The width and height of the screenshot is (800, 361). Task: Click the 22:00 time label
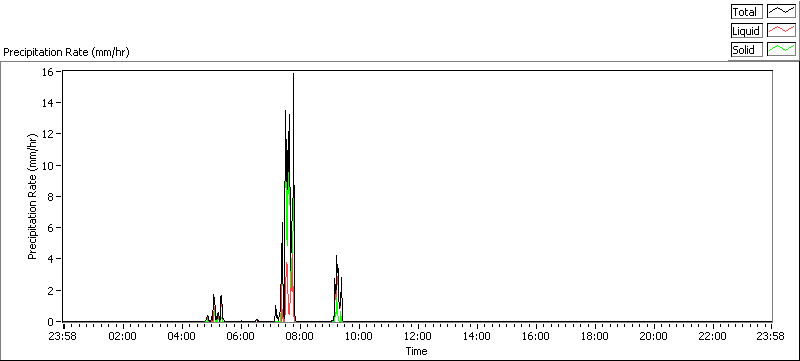pos(713,337)
